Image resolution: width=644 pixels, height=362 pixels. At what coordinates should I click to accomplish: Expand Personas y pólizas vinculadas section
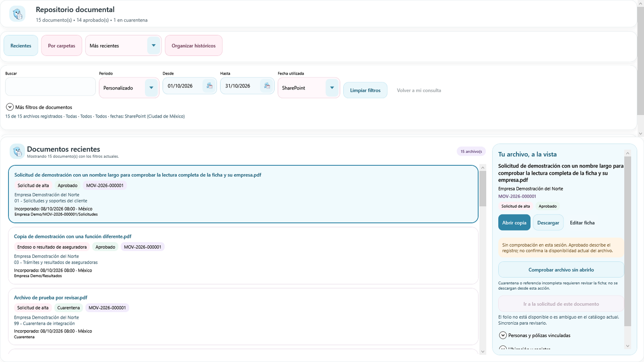pos(534,335)
